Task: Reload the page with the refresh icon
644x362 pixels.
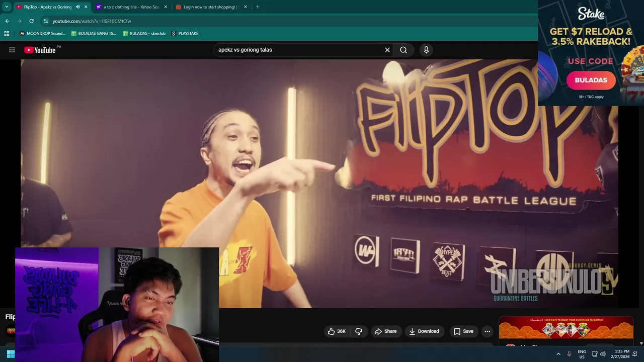Action: (x=31, y=21)
